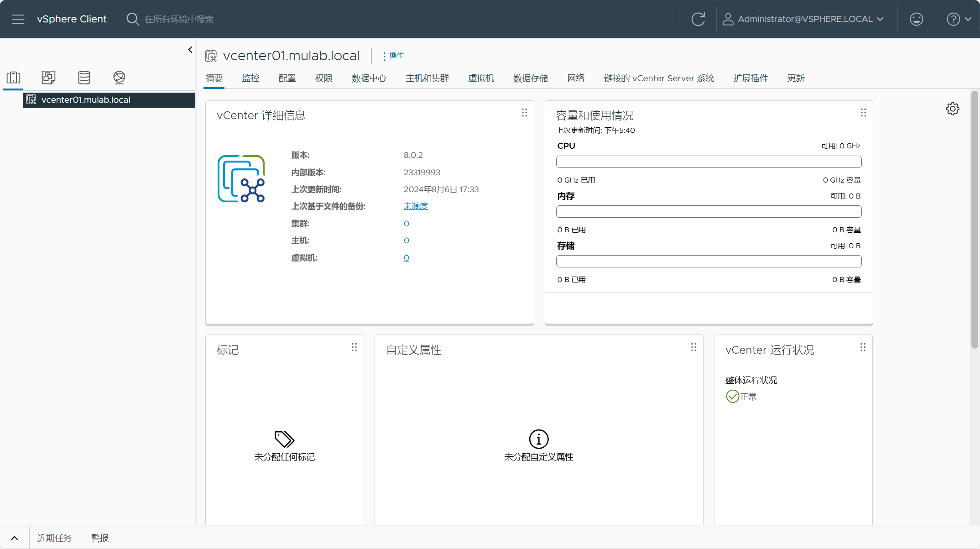980x549 pixels.
Task: Click the 8.0.2 version value
Action: [x=413, y=155]
